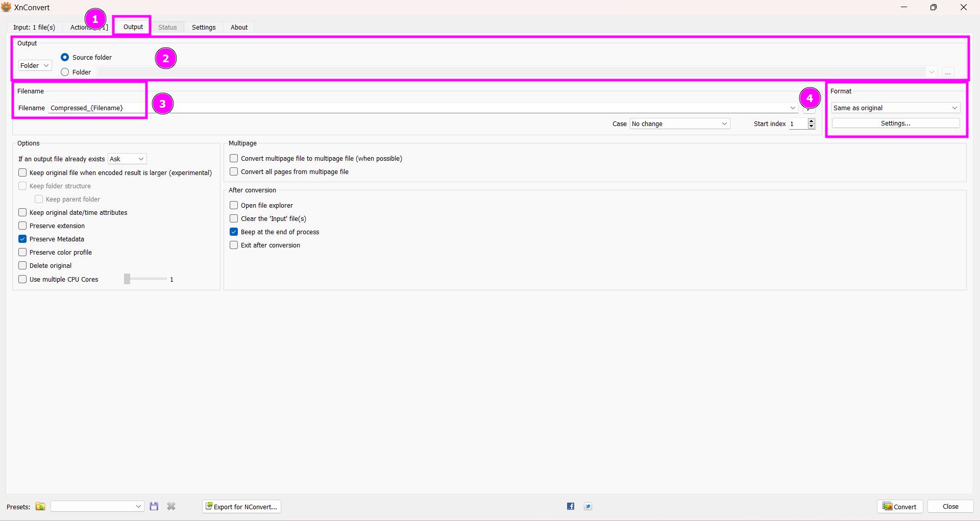Open the Status tab

pos(167,27)
